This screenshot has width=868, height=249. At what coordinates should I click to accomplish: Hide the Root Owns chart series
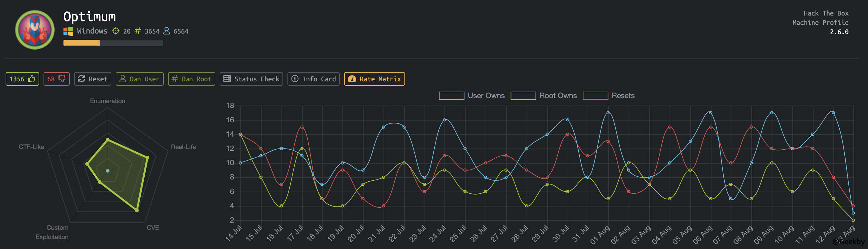pyautogui.click(x=523, y=96)
